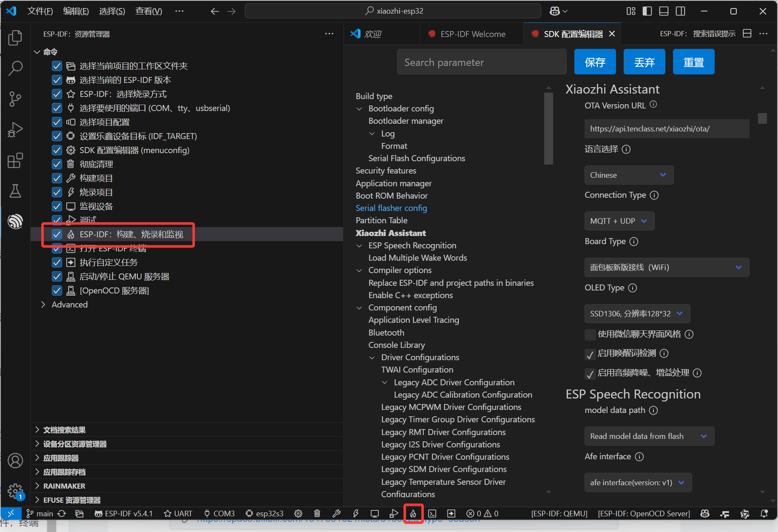Click the Search parameter input field
Viewport: 778px width, 532px height.
[x=481, y=62]
